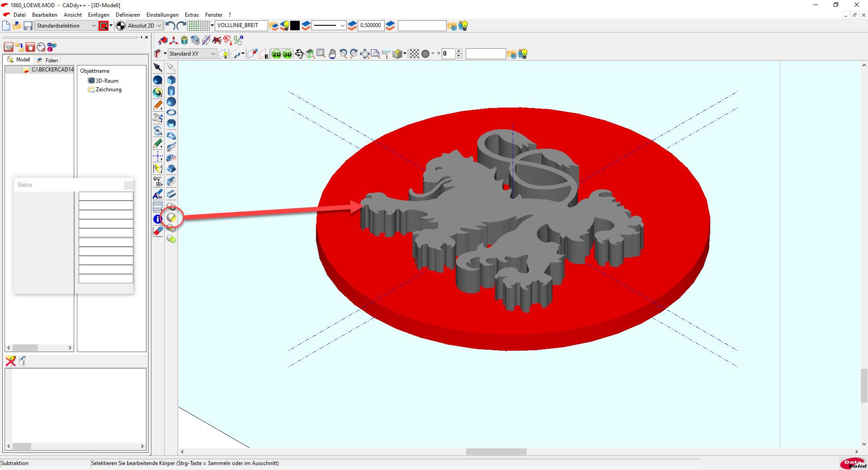Open the Standard XY plane dropdown
The height and width of the screenshot is (470, 868).
[x=192, y=54]
